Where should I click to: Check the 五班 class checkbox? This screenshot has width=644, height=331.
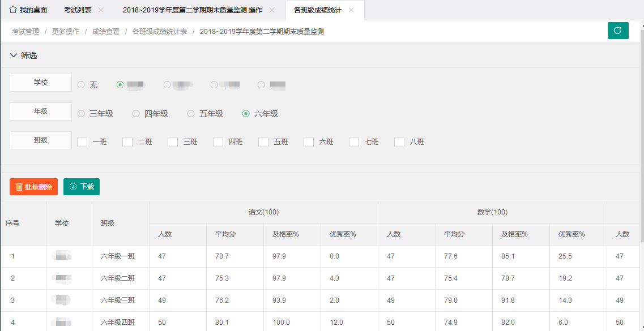click(x=263, y=142)
